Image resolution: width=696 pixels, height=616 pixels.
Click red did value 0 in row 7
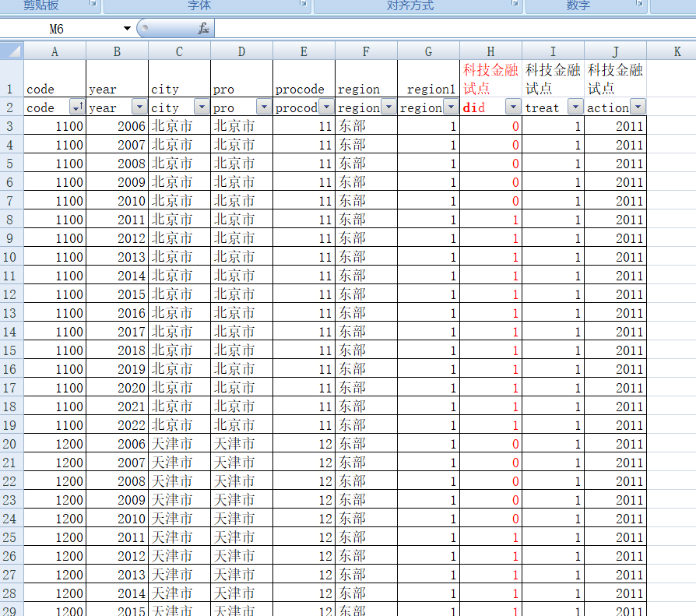pos(491,201)
